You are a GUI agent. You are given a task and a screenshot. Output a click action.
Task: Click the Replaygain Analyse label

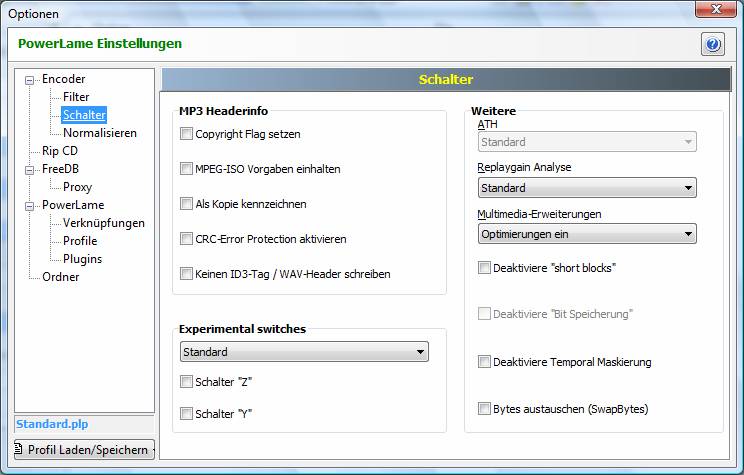coord(524,167)
